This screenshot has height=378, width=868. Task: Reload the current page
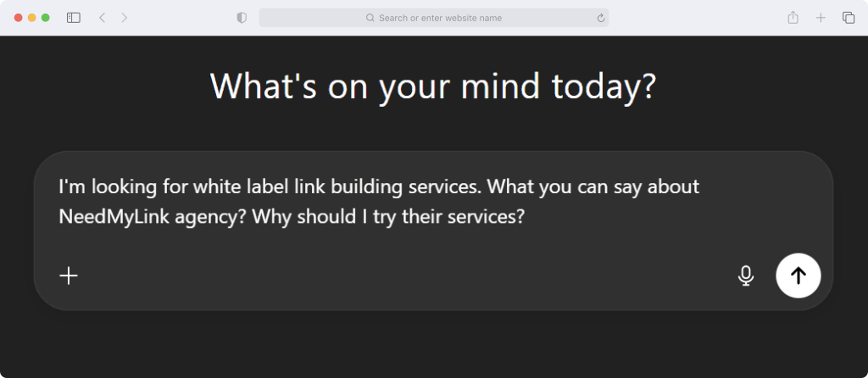point(601,19)
